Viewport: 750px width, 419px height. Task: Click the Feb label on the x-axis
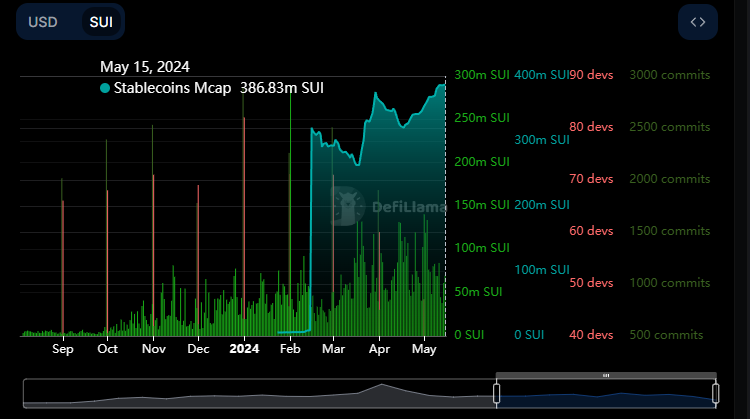(x=290, y=349)
